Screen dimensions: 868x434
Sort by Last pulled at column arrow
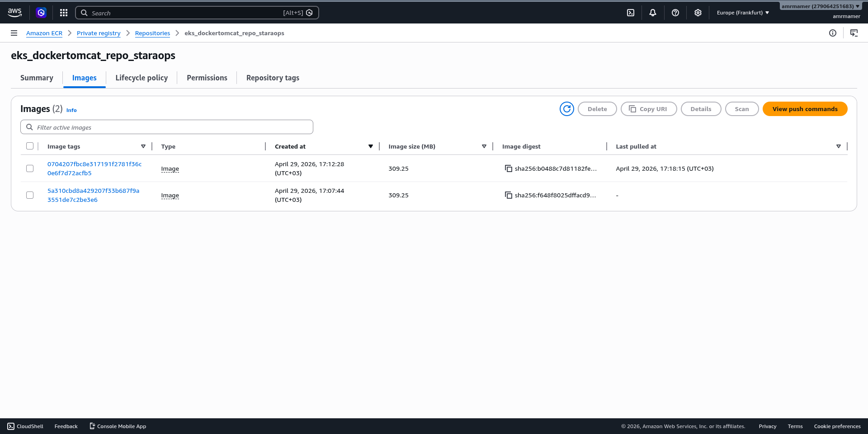click(839, 146)
